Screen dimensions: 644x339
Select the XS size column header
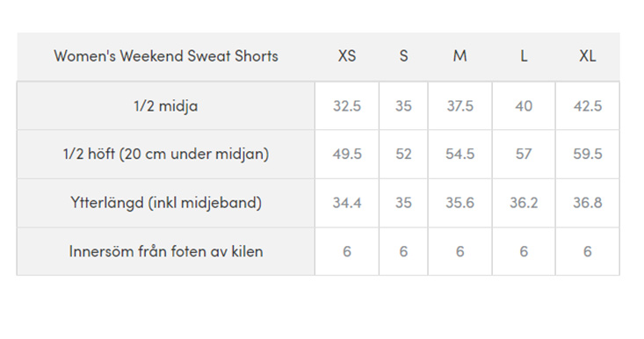pos(347,56)
